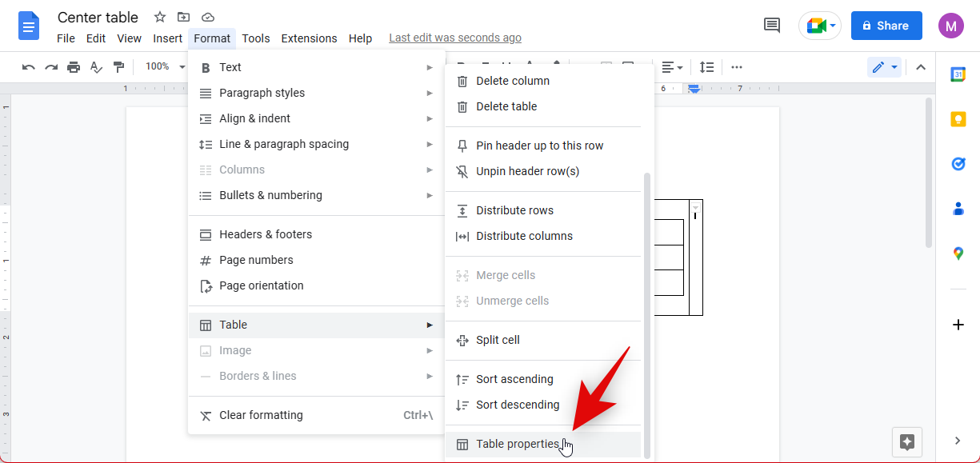Choose Delete table option

506,106
